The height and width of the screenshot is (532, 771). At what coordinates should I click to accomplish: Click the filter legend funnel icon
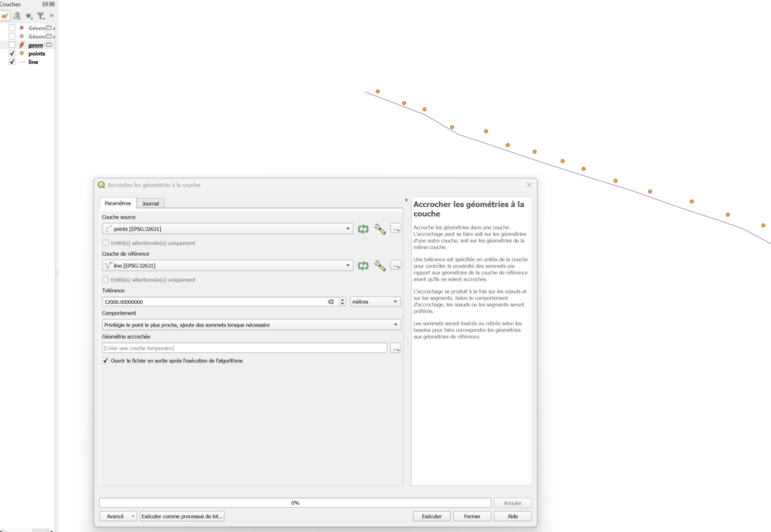point(41,16)
